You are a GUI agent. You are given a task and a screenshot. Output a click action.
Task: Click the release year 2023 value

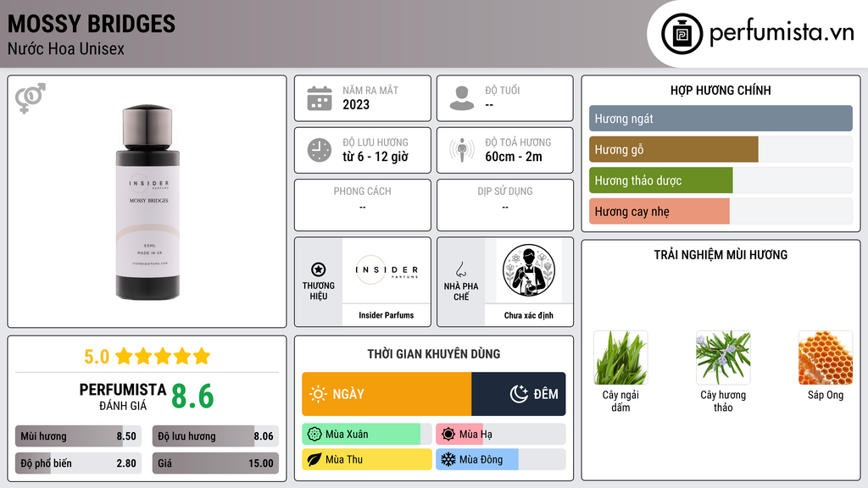[356, 104]
